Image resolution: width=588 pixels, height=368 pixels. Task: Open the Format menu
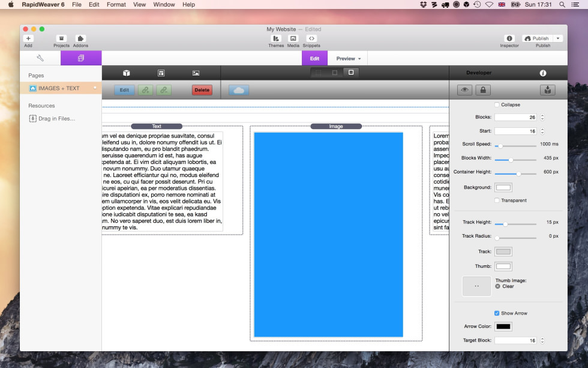116,4
